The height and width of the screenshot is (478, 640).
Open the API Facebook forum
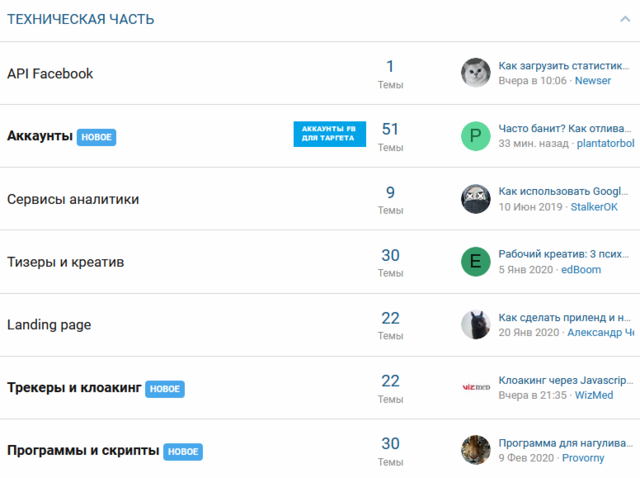tap(50, 74)
